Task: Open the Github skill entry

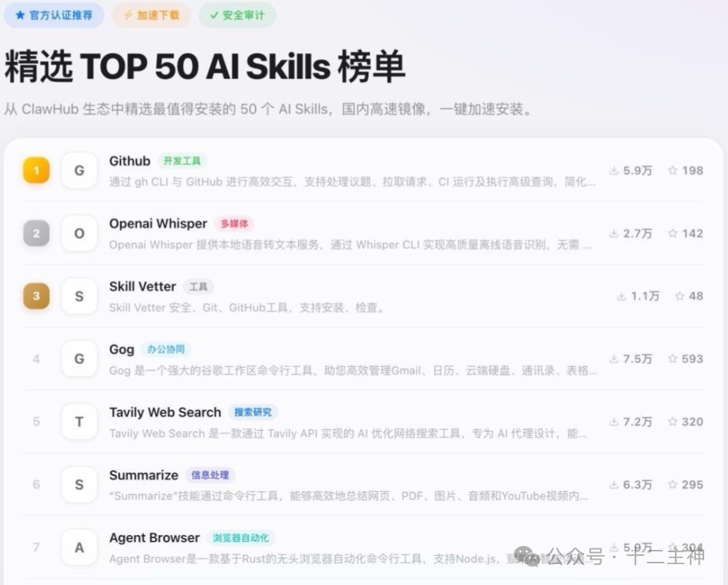Action: 129,160
